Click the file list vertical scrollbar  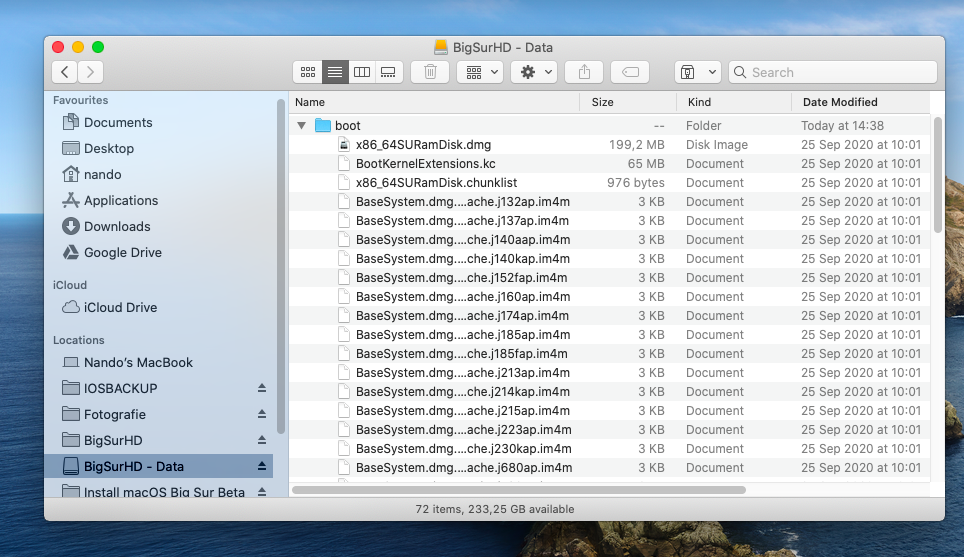pyautogui.click(x=938, y=175)
